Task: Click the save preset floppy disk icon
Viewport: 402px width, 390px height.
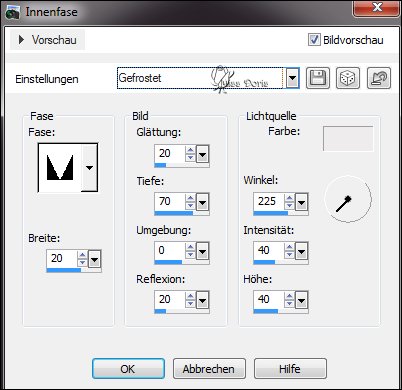Action: click(x=318, y=78)
